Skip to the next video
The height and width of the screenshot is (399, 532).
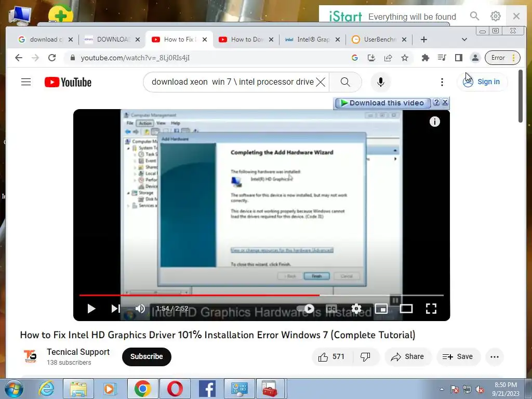click(x=116, y=309)
